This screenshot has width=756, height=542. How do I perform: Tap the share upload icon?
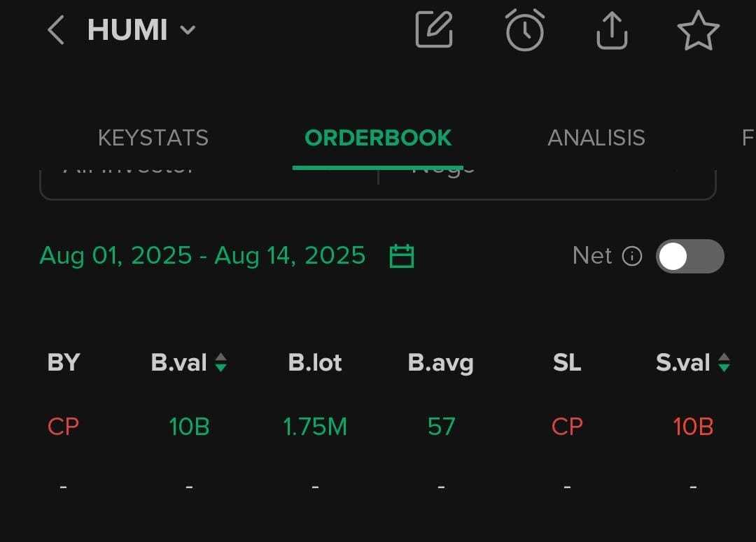[x=612, y=30]
